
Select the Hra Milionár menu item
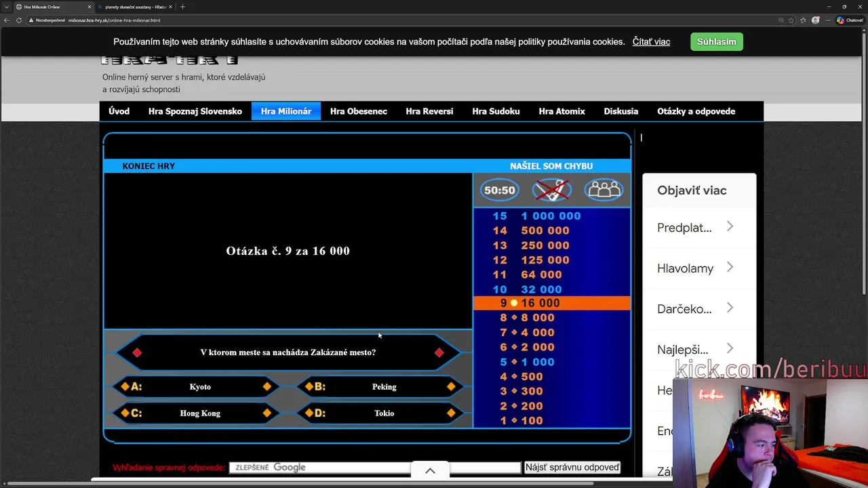[286, 111]
